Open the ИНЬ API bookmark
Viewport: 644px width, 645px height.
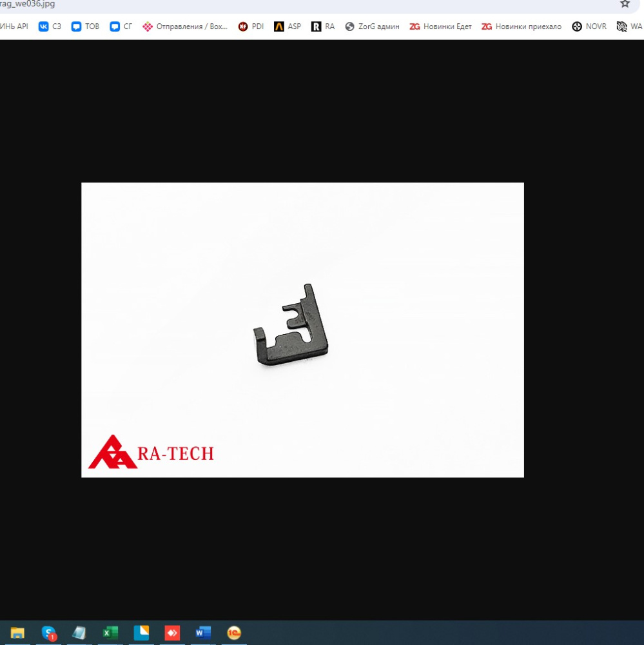tap(14, 26)
